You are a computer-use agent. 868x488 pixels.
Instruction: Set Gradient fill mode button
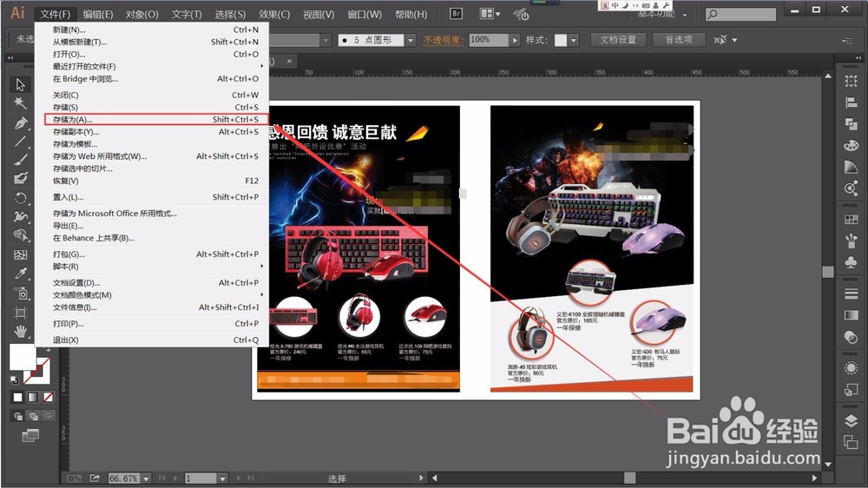point(33,397)
